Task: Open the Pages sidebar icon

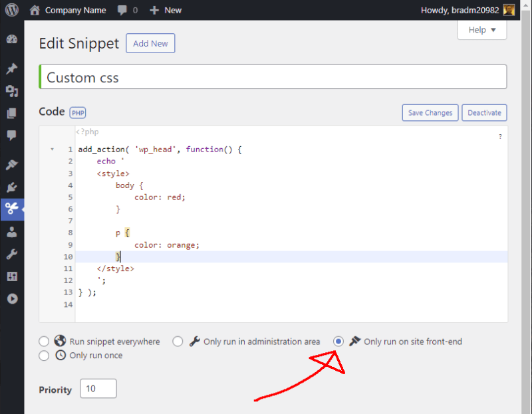Action: click(12, 114)
